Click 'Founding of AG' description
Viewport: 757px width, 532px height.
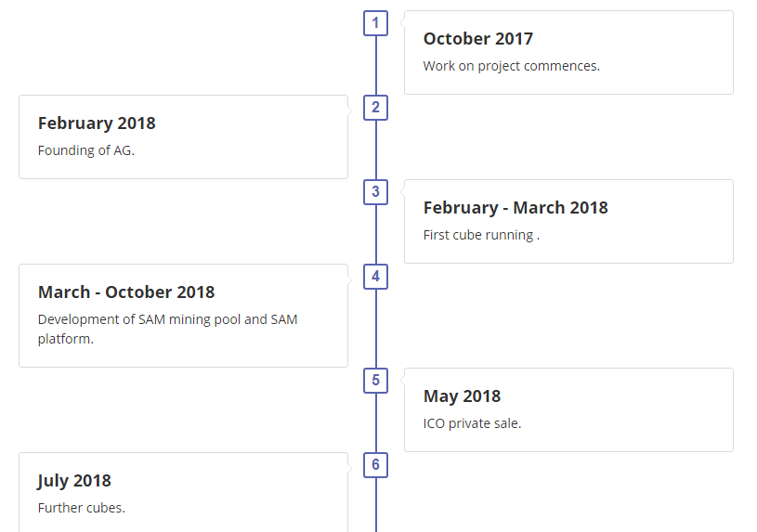coord(86,150)
